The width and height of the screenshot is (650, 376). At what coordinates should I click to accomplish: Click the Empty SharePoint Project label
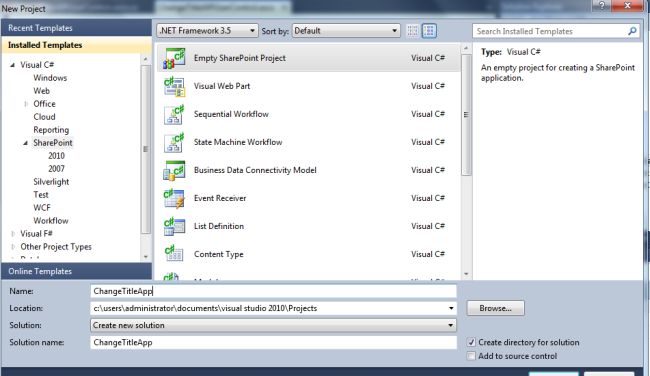click(x=240, y=58)
